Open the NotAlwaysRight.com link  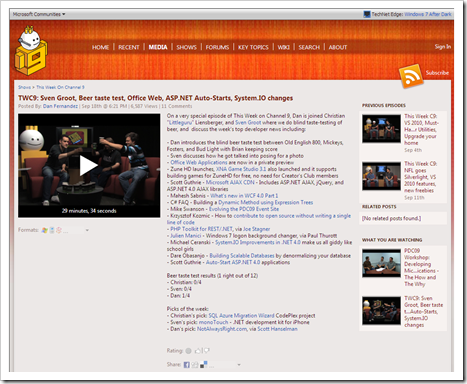[x=222, y=329]
